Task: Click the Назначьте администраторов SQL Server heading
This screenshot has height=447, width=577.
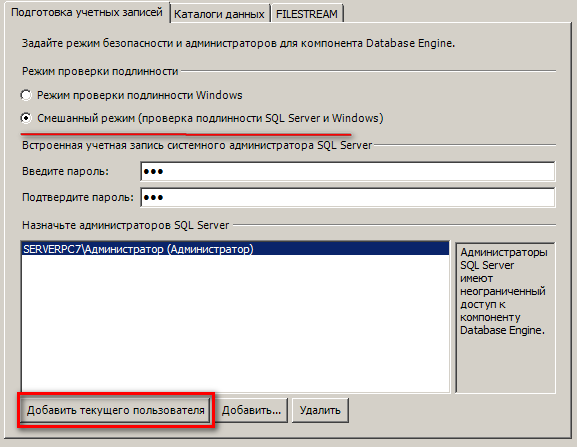Action: tap(125, 225)
